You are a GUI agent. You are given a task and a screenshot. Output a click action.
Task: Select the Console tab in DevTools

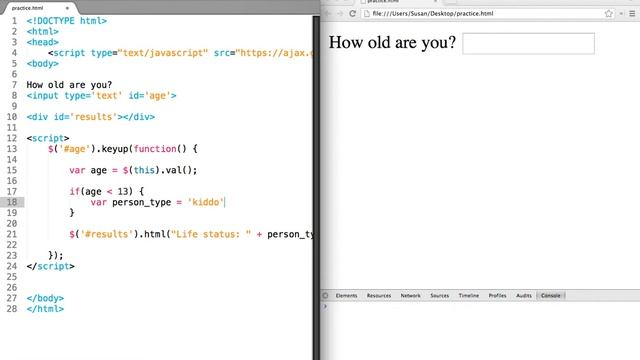click(x=551, y=296)
